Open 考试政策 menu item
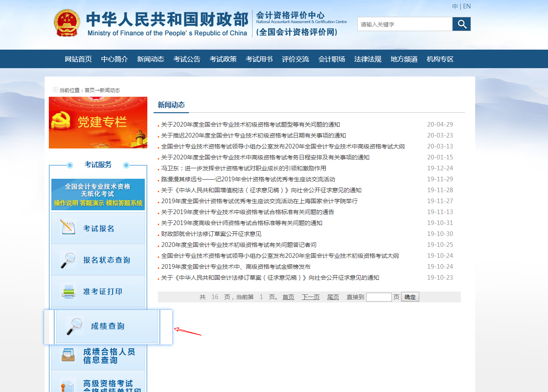The height and width of the screenshot is (392, 548). (223, 59)
